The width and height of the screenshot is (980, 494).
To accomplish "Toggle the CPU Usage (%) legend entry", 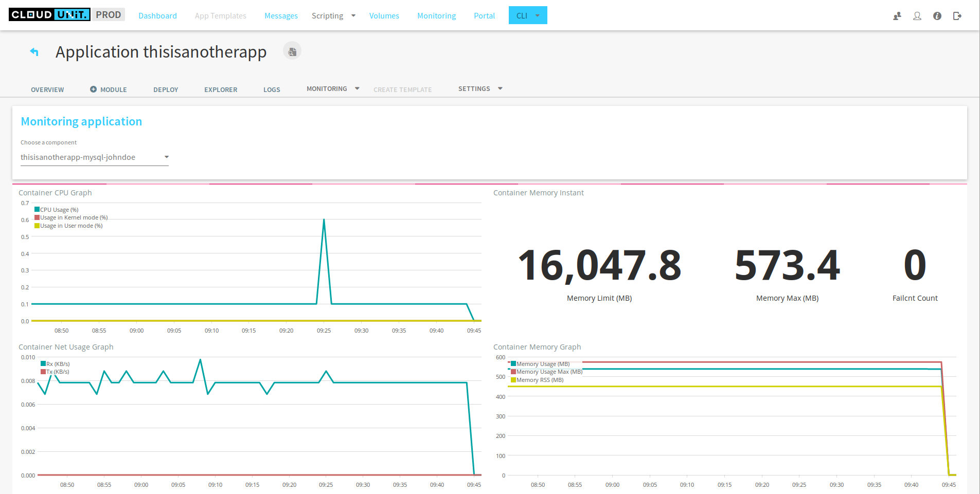I will (x=57, y=209).
